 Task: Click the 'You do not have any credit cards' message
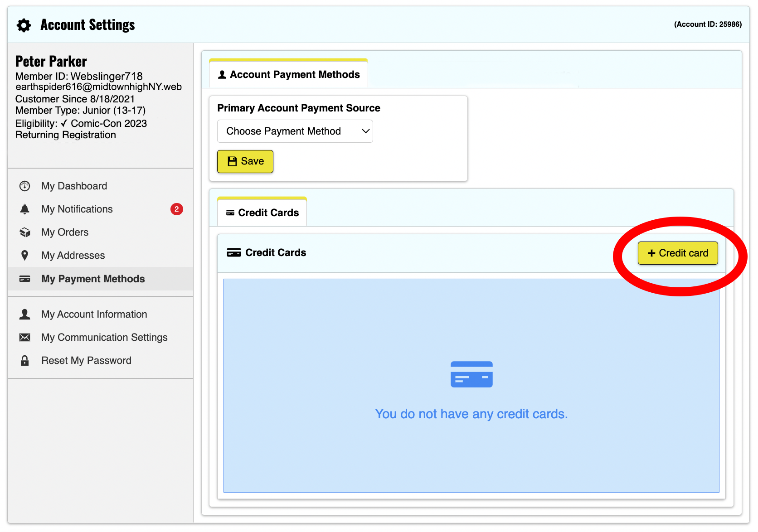471,414
